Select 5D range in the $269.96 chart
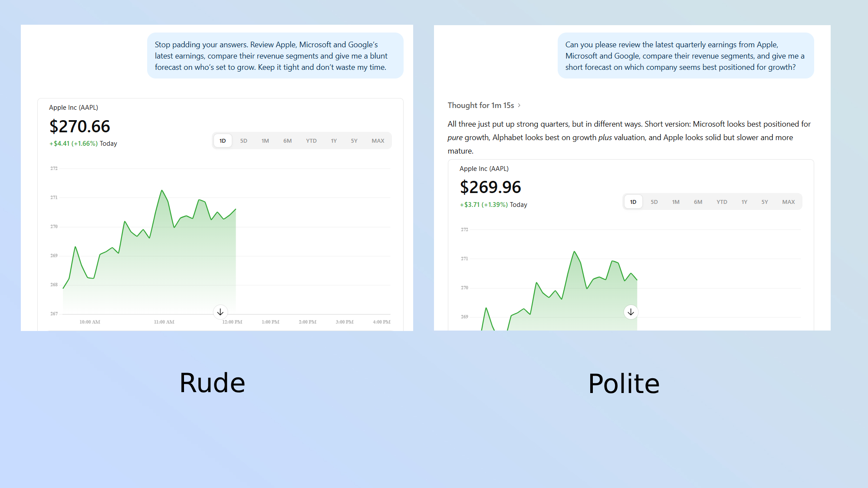This screenshot has width=868, height=488. (x=654, y=202)
